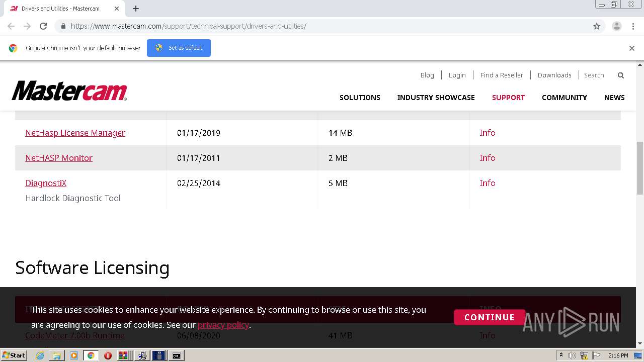The height and width of the screenshot is (362, 644).
Task: Click the Blog link
Action: tap(427, 75)
